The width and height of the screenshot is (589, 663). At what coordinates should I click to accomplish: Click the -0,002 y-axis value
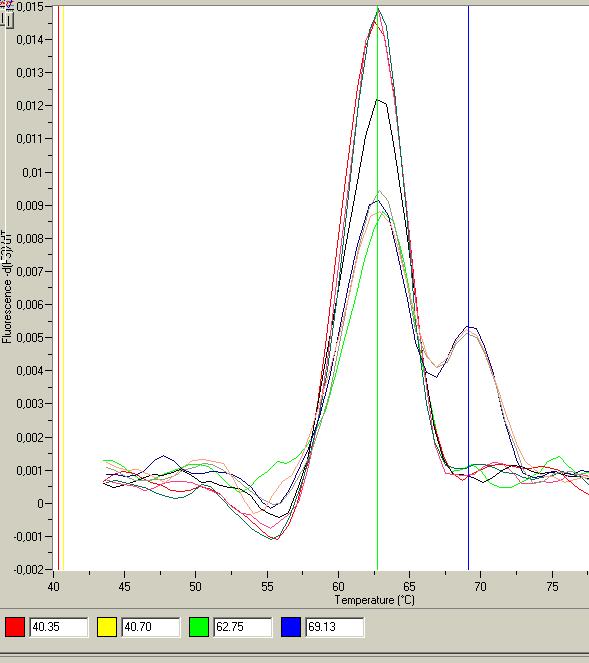pos(29,570)
